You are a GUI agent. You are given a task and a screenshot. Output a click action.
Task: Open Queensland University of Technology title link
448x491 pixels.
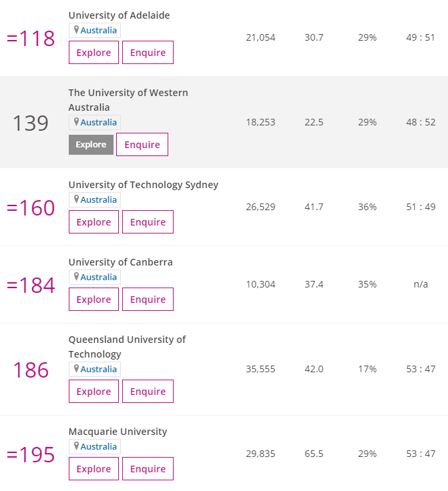128,347
